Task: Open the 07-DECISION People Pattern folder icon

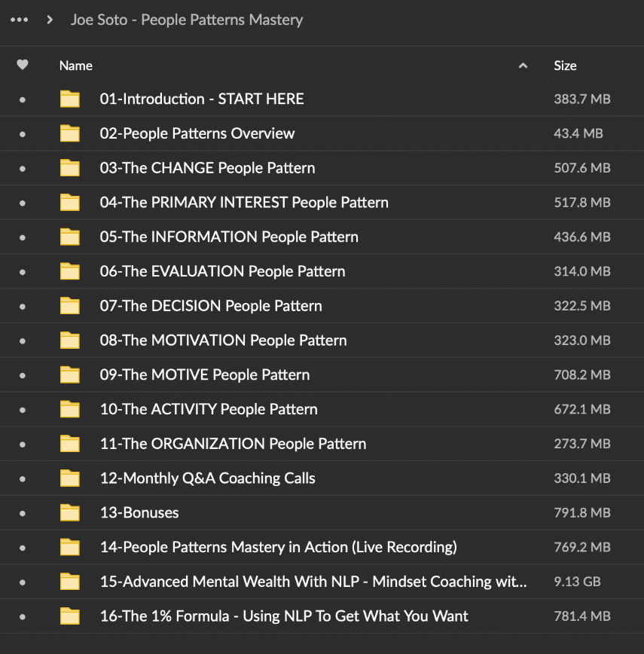Action: (x=69, y=306)
